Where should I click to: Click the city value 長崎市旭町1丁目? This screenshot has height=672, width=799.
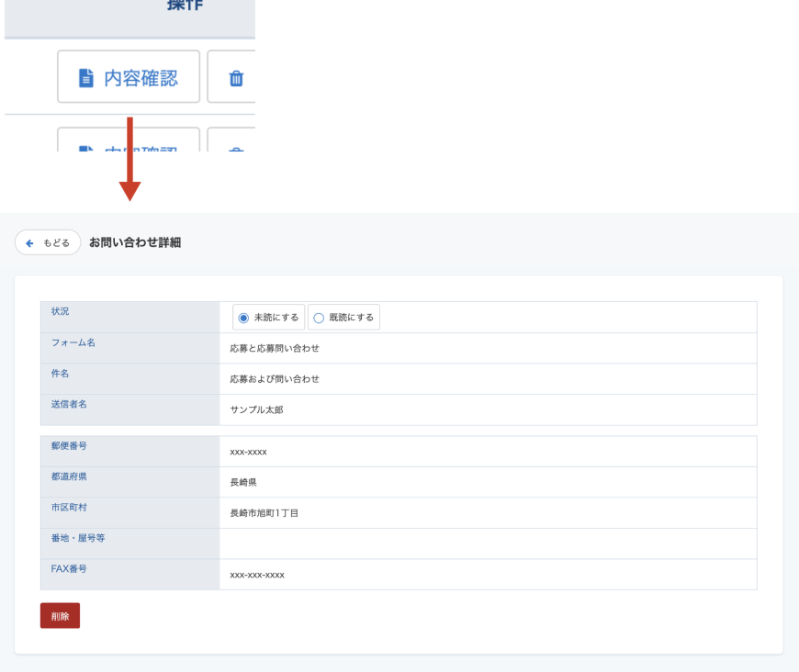[x=264, y=513]
